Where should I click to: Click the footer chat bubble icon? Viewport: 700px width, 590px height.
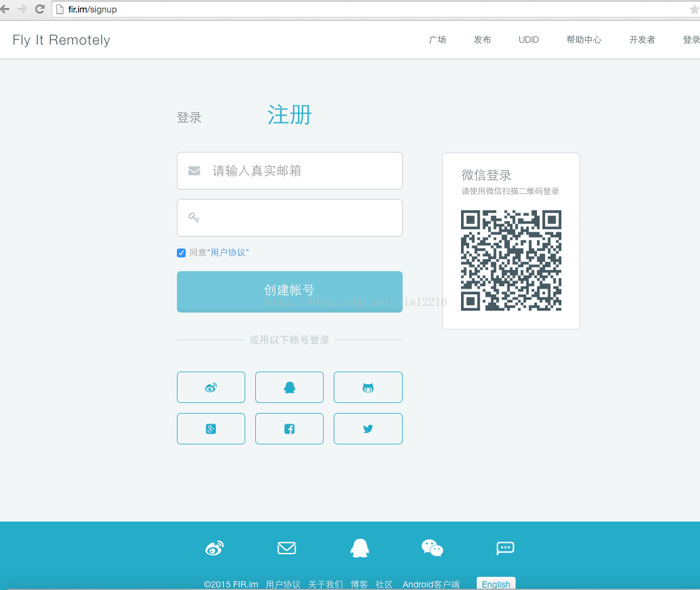pos(505,548)
